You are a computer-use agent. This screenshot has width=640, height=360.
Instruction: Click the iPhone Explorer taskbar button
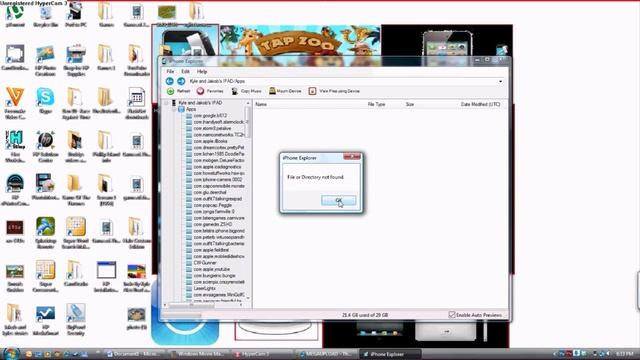[x=391, y=354]
